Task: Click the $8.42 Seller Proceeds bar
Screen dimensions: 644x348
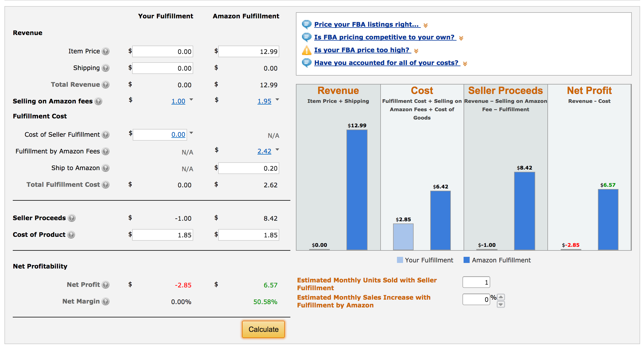Action: [525, 211]
